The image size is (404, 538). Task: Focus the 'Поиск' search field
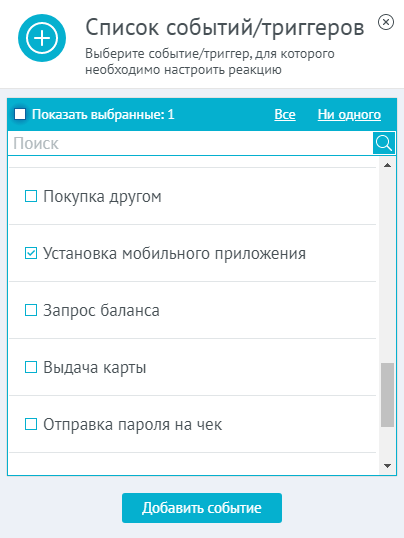pyautogui.click(x=191, y=143)
